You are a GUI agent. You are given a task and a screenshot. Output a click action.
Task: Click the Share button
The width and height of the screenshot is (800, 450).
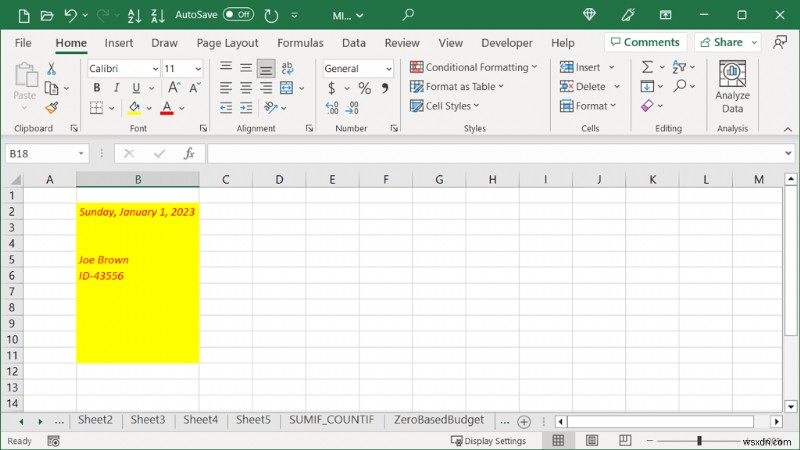point(721,42)
